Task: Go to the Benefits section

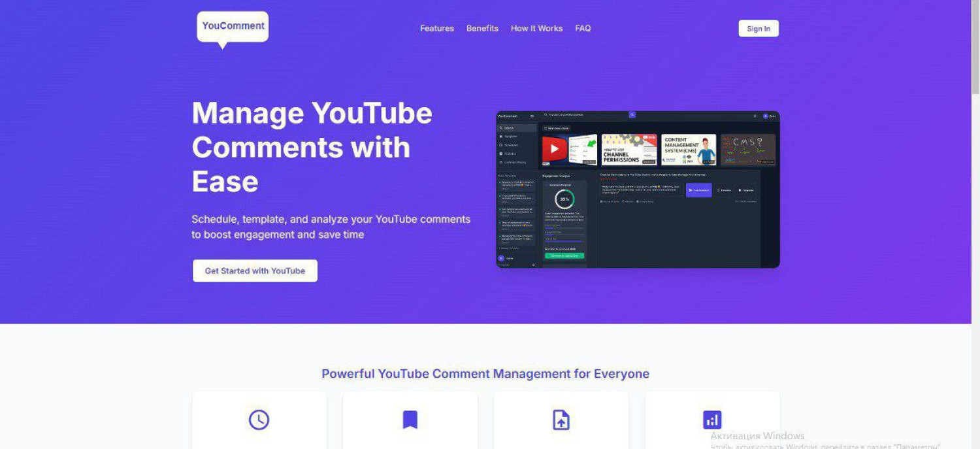Action: (x=482, y=29)
